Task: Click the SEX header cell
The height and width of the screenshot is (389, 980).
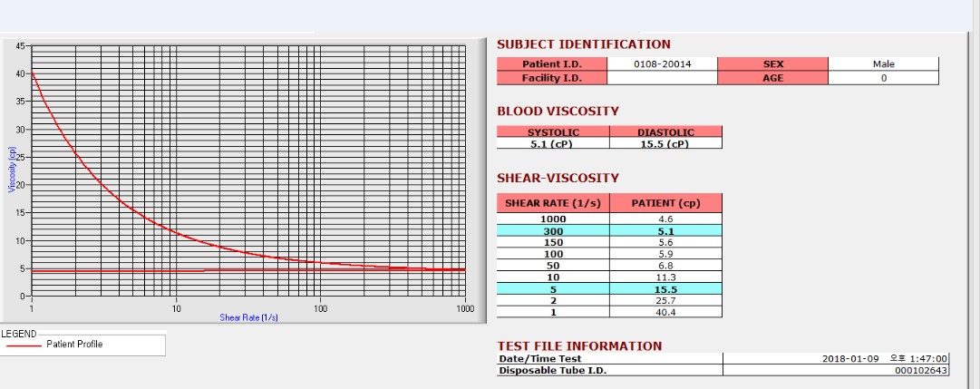Action: [773, 63]
